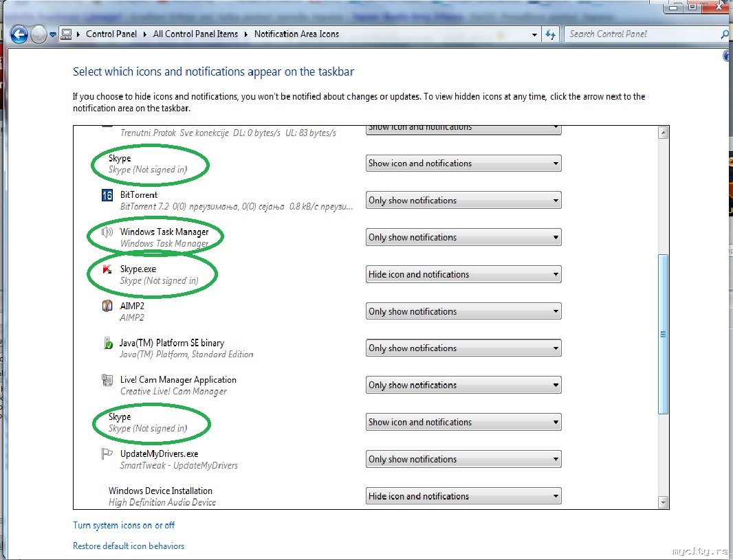Viewport: 733px width, 560px height.
Task: Click the AIMP2 row icon
Action: tap(107, 306)
